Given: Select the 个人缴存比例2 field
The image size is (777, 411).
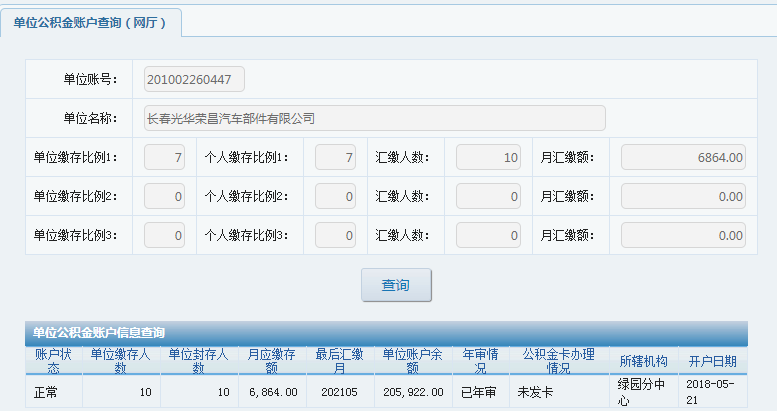Looking at the screenshot, I should tap(335, 196).
